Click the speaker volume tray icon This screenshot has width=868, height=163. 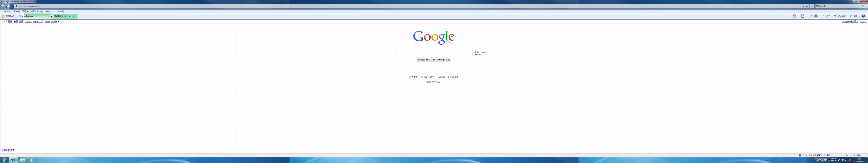(846, 160)
